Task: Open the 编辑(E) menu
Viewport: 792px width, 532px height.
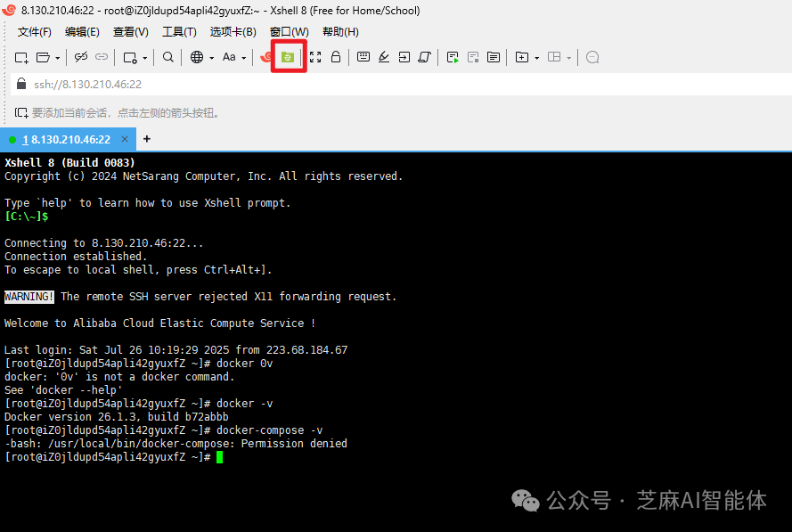Action: coord(82,32)
